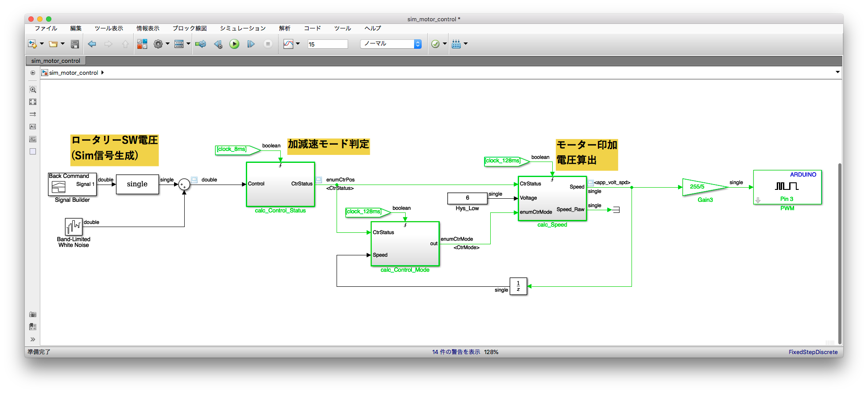This screenshot has width=868, height=393.
Task: Open the ブロック線図 menu
Action: point(190,28)
